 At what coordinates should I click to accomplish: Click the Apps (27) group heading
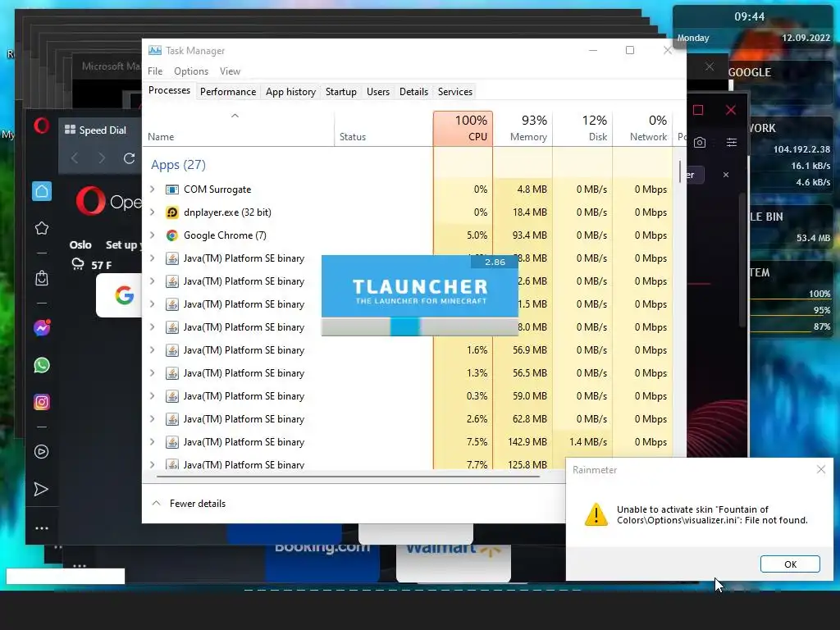pos(178,165)
